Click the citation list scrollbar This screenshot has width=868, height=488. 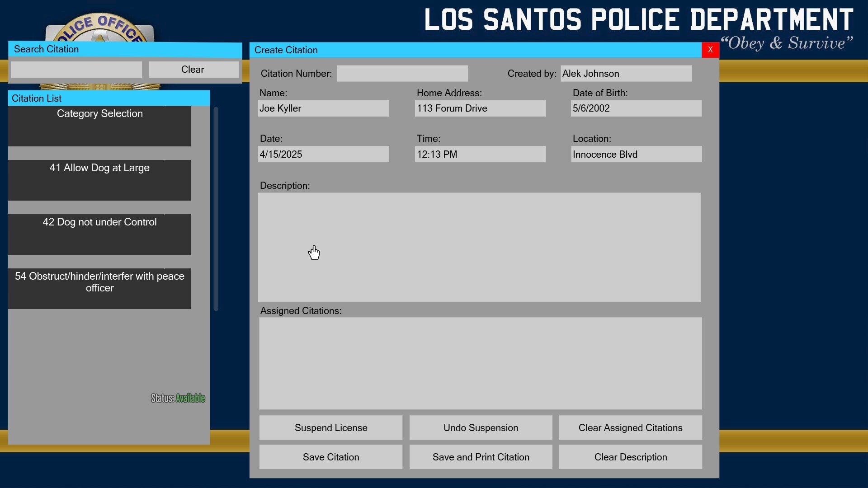click(x=216, y=209)
